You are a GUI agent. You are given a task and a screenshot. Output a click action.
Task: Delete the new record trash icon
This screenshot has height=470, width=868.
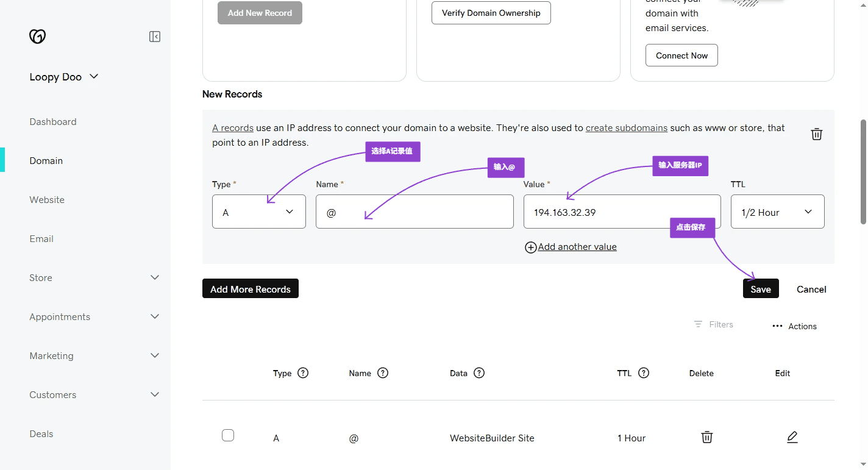(x=816, y=134)
